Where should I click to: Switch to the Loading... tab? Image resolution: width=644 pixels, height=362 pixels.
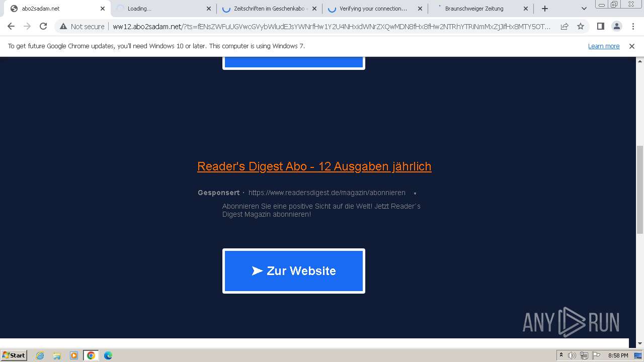tap(164, 9)
